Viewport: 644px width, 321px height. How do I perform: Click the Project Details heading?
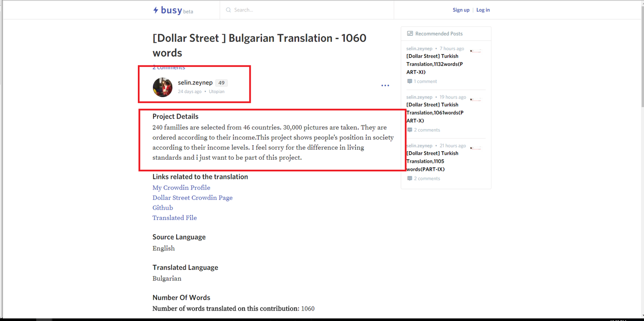176,117
